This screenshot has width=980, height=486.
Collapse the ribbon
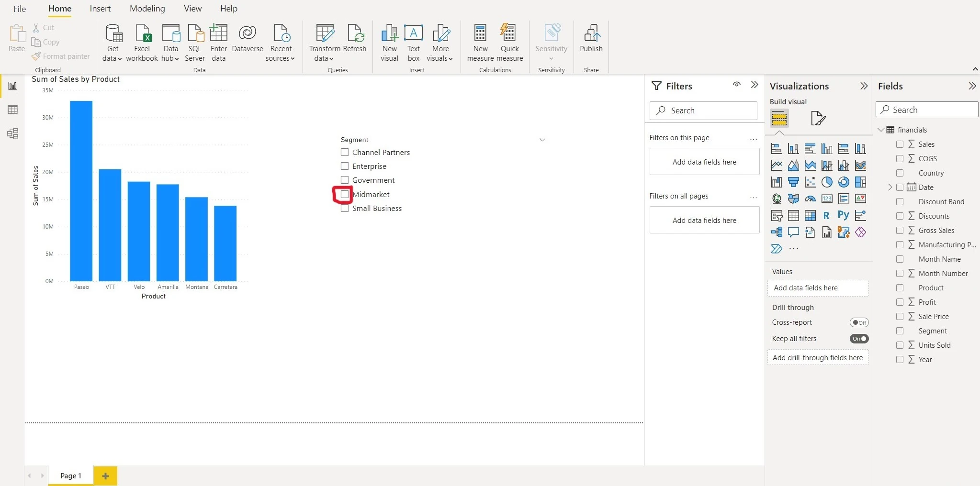coord(975,69)
